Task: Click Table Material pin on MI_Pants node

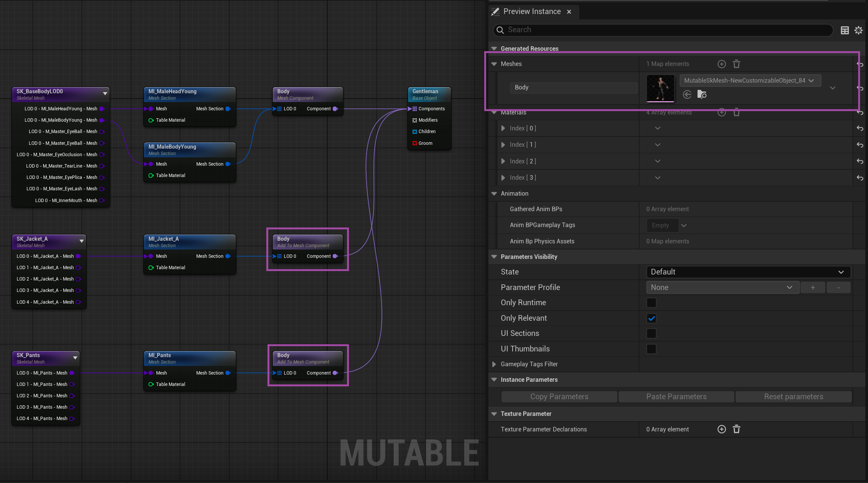Action: [151, 384]
